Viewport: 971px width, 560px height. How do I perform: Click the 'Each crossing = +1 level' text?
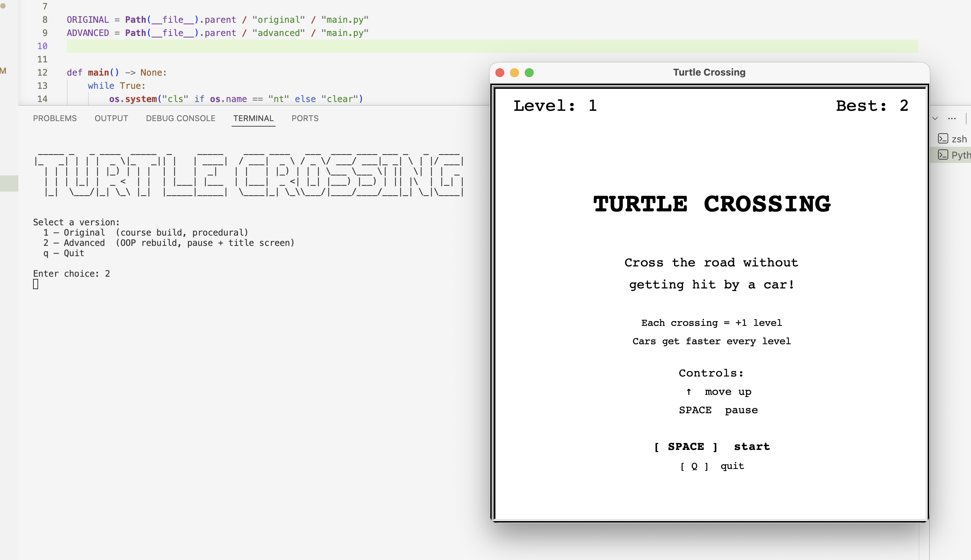coord(712,323)
